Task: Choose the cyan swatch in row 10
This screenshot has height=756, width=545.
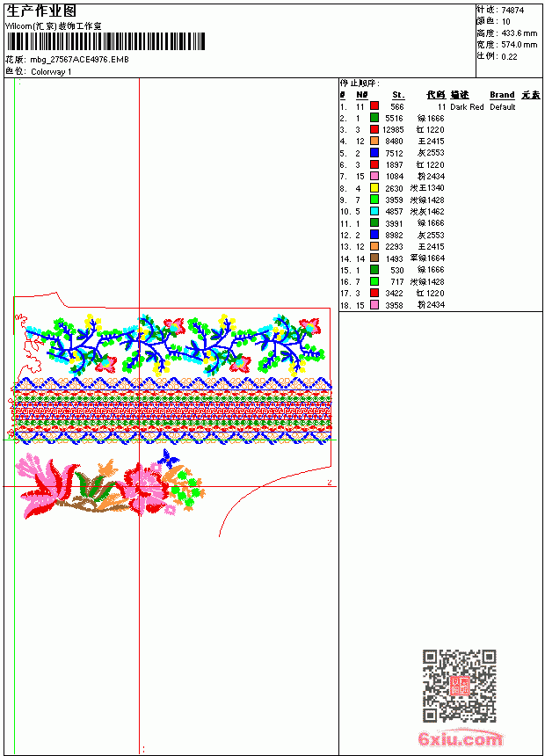Action: [374, 211]
